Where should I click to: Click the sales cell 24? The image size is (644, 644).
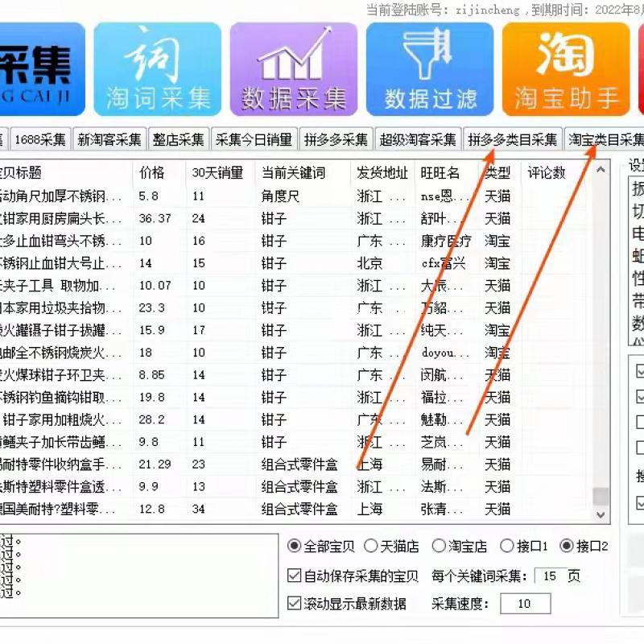(x=199, y=218)
